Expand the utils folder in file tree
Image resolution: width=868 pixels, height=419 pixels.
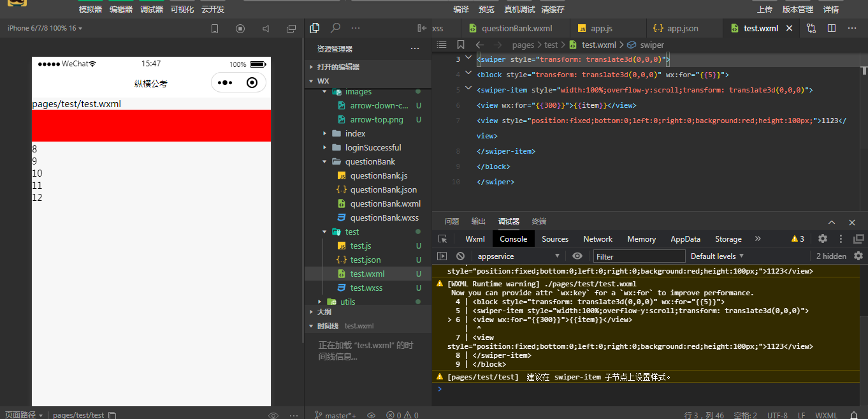click(x=347, y=302)
